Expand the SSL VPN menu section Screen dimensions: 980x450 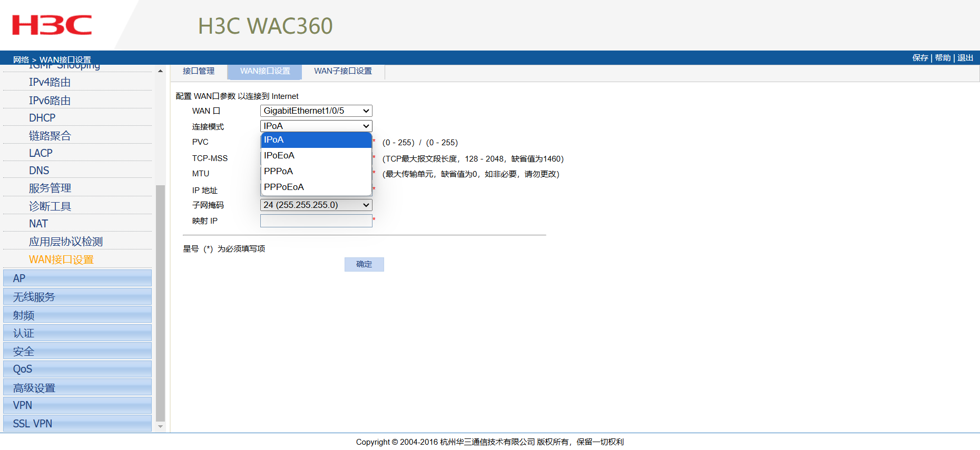(77, 423)
